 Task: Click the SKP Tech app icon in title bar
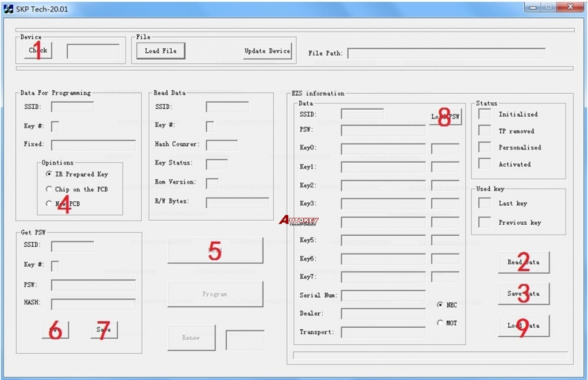coord(8,8)
